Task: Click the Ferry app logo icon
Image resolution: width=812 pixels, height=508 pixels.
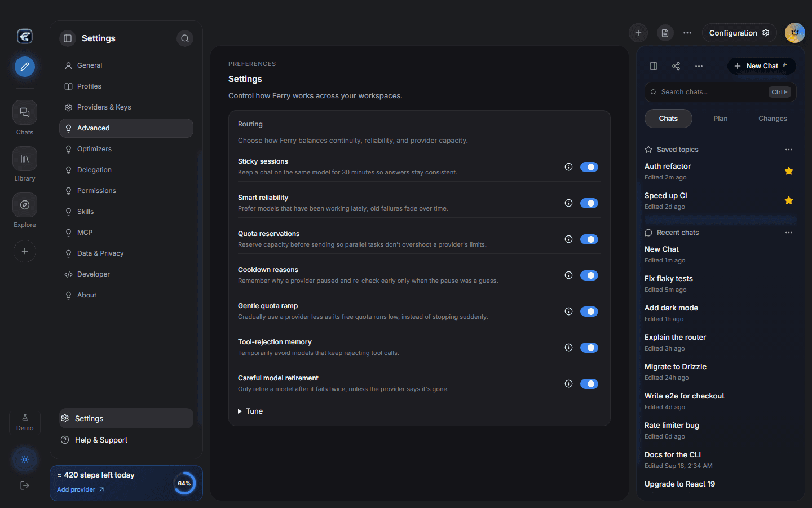Action: (x=25, y=36)
